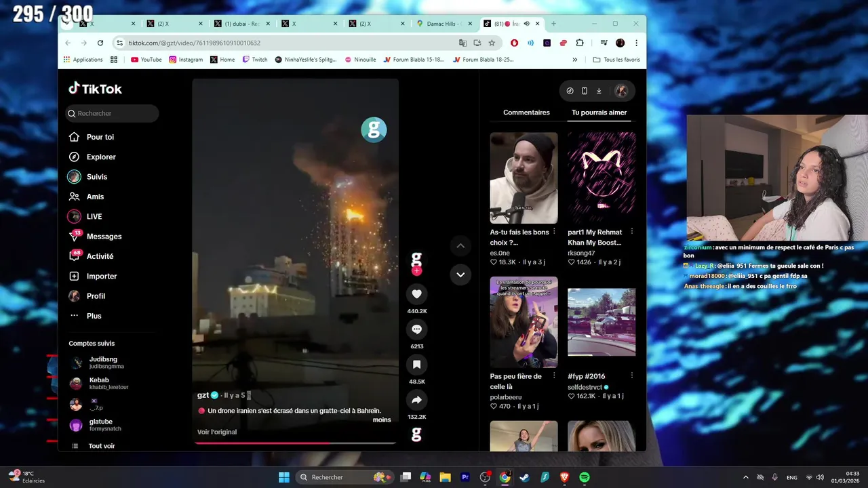The image size is (868, 488).
Task: Open the media control icon in Chrome toolbar
Action: (604, 43)
